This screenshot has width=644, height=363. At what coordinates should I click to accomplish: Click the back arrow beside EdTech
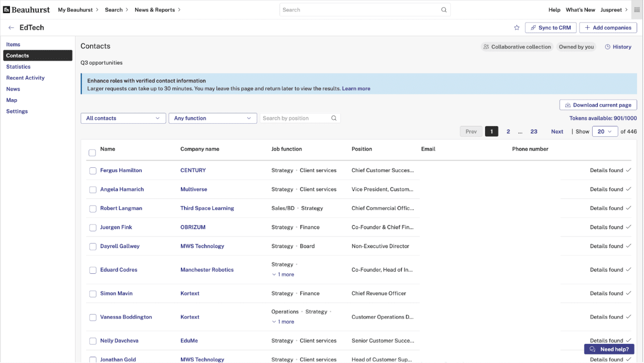[11, 28]
